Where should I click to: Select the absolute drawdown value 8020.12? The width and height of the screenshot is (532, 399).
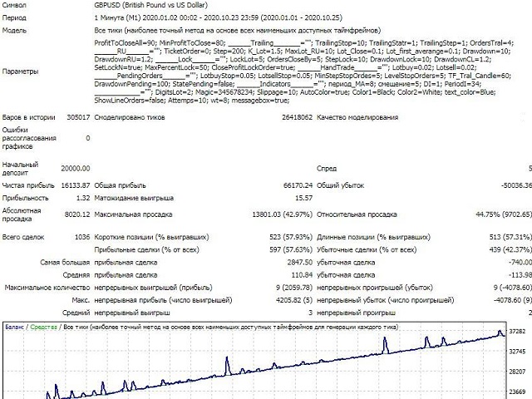pyautogui.click(x=77, y=214)
